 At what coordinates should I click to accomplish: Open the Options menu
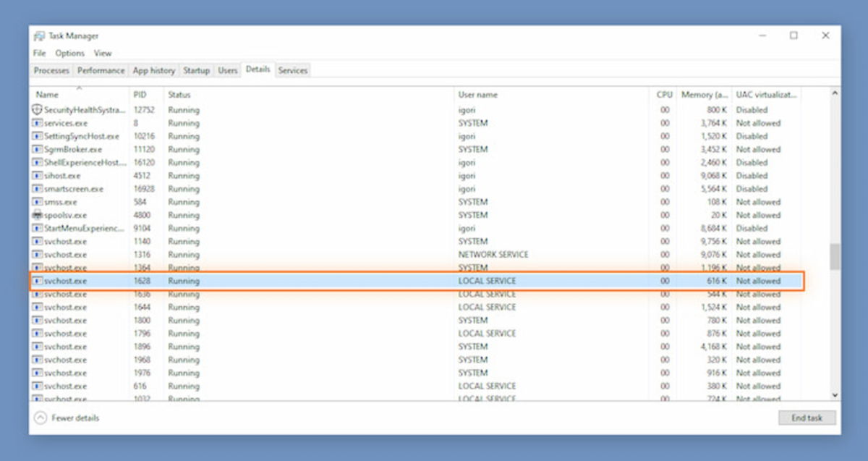[x=70, y=53]
